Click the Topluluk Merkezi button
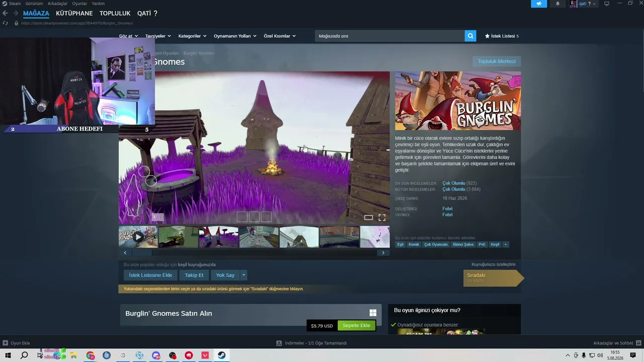This screenshot has height=362, width=644. click(497, 61)
